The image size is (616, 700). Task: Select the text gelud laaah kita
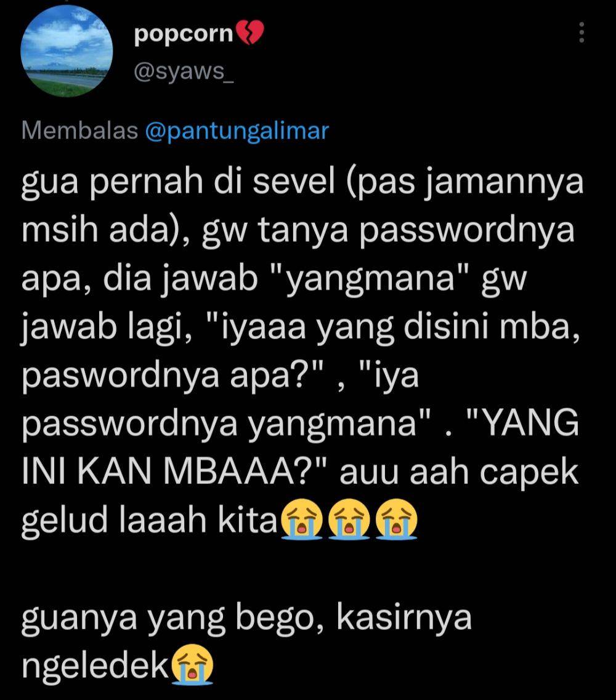pos(150,520)
